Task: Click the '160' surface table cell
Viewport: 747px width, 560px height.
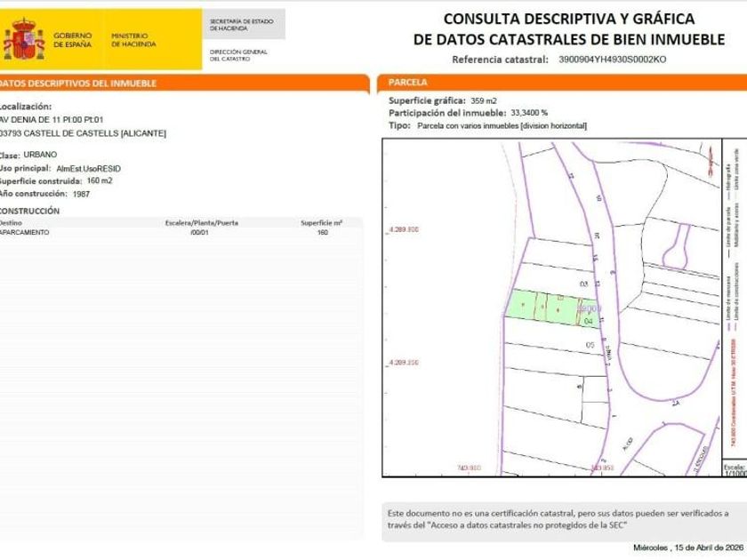Action: (323, 232)
